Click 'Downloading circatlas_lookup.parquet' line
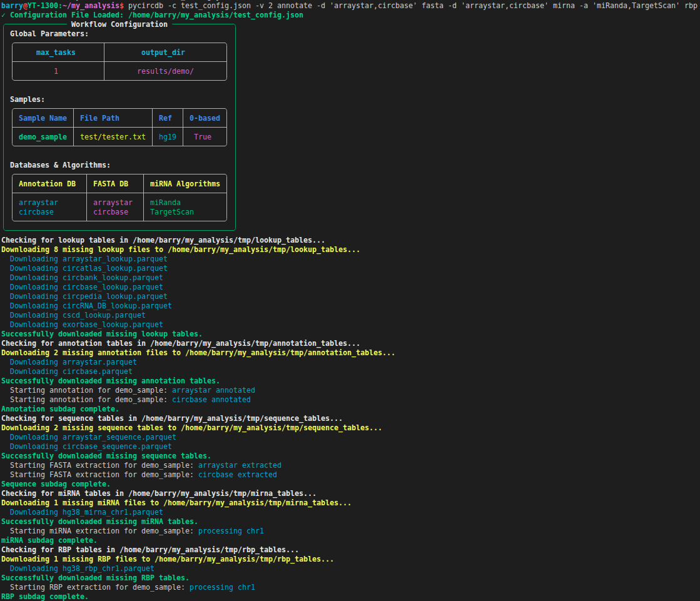 click(88, 268)
